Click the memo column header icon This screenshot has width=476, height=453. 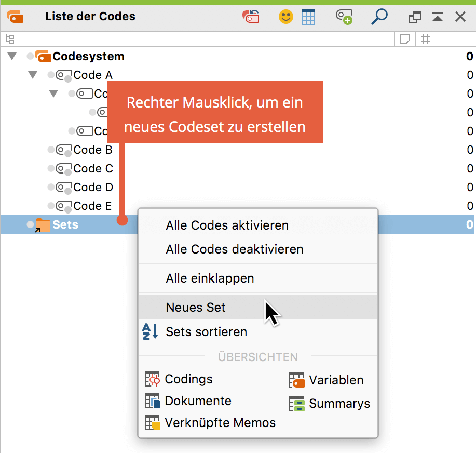pyautogui.click(x=405, y=39)
